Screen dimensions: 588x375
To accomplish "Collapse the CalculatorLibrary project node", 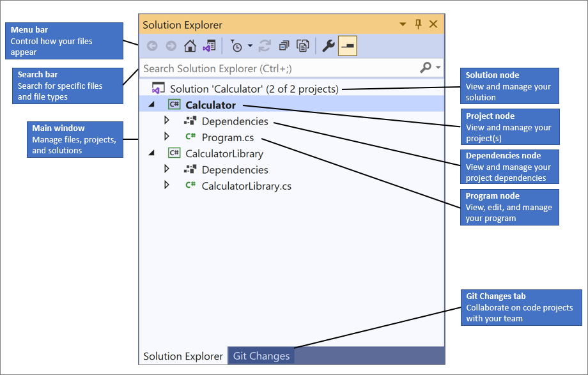I will coord(151,153).
